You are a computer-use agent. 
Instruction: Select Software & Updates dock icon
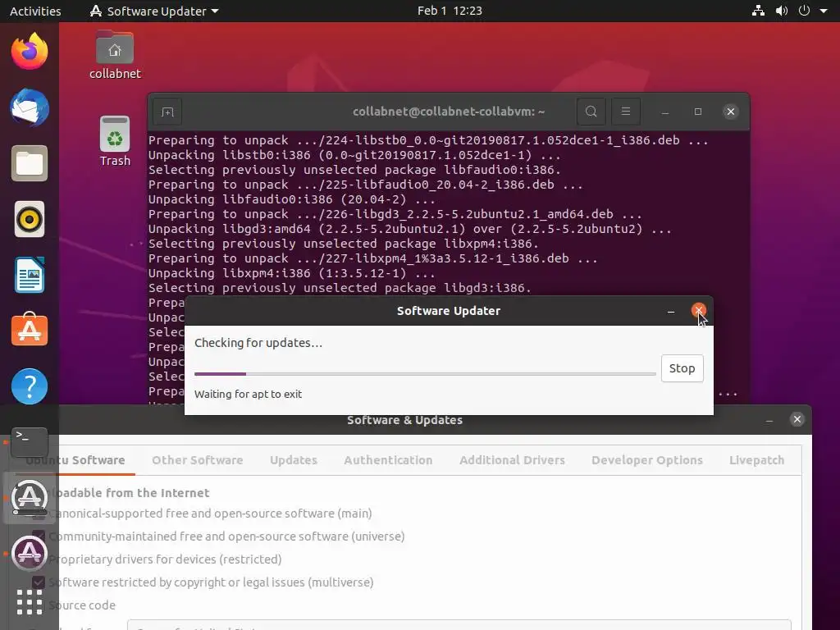(x=30, y=554)
